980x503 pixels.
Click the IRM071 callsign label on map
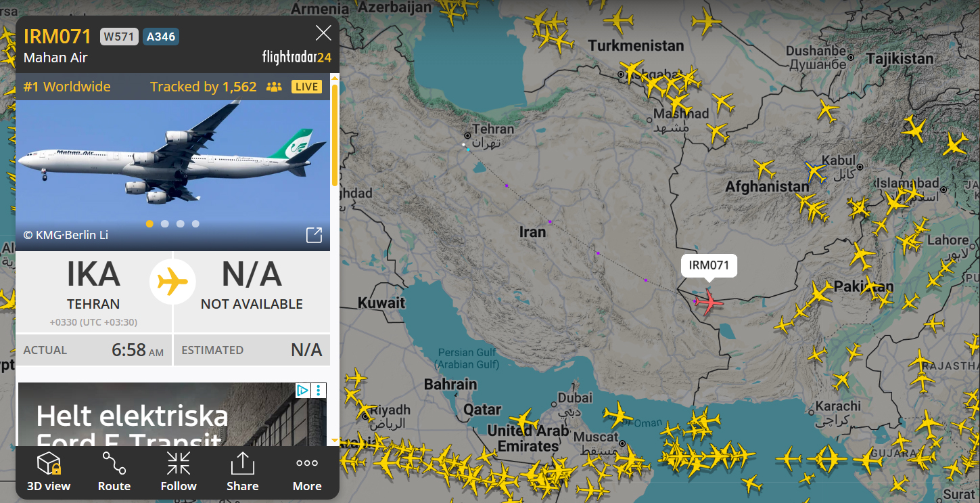click(709, 265)
